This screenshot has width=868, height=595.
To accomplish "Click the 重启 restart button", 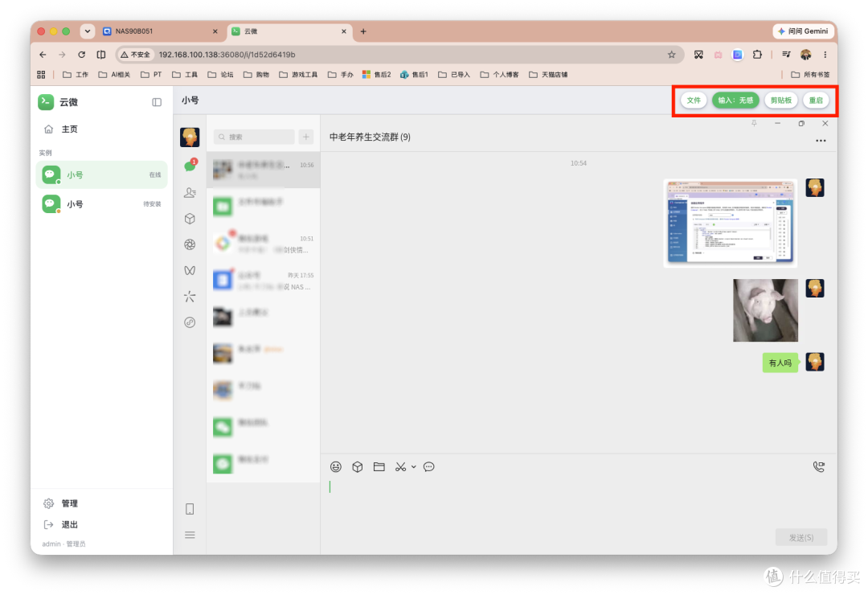I will [816, 101].
